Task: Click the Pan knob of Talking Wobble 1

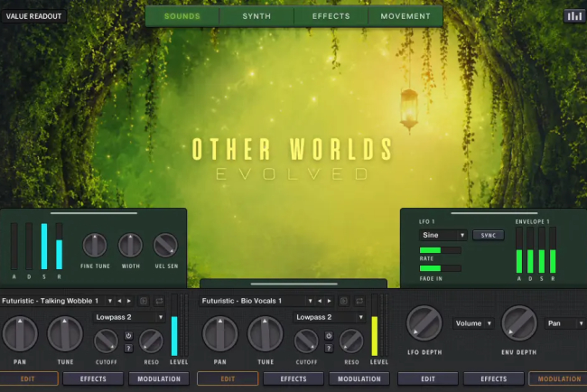Action: tap(20, 334)
